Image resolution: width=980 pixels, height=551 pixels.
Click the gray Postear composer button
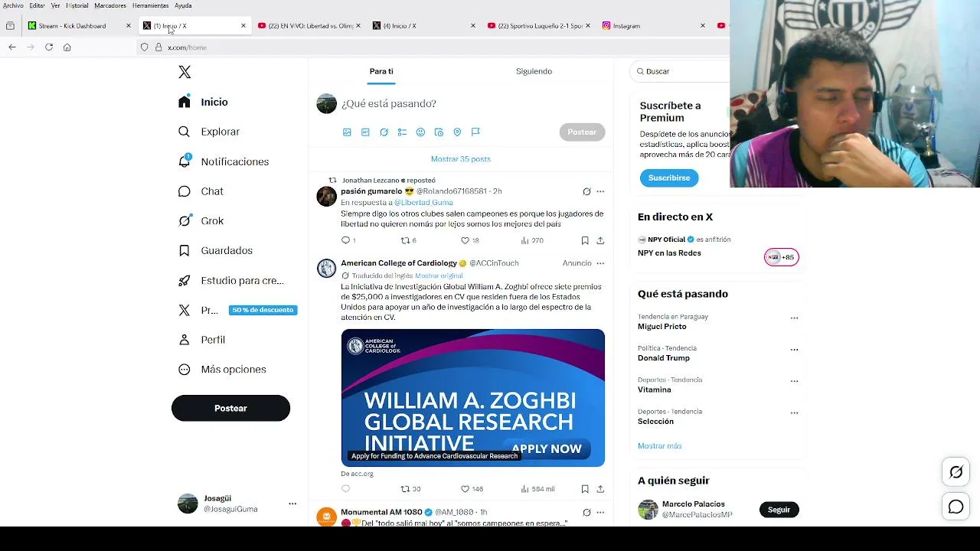pyautogui.click(x=582, y=132)
